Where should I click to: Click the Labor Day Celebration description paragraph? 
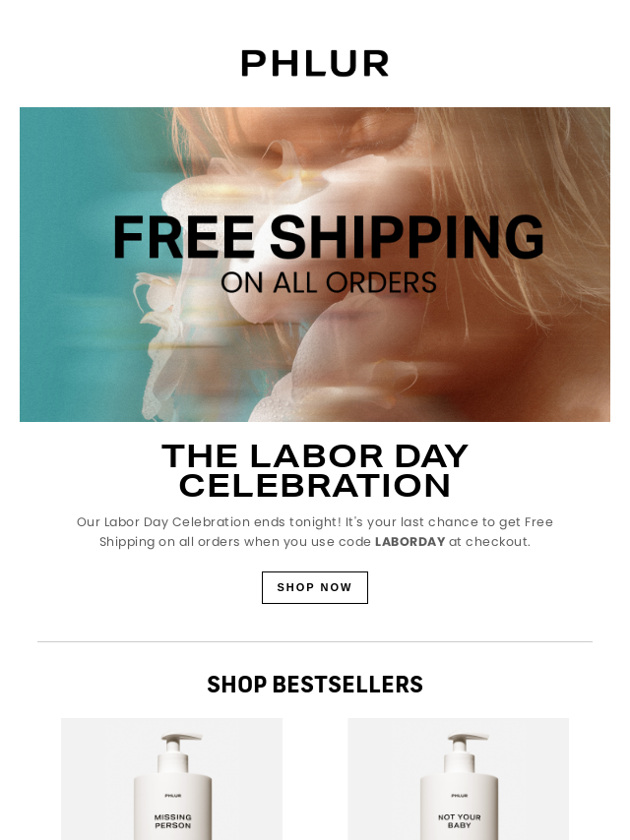click(315, 532)
